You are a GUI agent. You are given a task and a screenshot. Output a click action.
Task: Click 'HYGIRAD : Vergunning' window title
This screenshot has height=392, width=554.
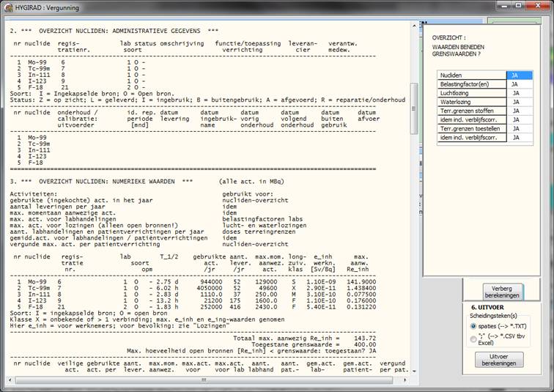tap(47, 7)
